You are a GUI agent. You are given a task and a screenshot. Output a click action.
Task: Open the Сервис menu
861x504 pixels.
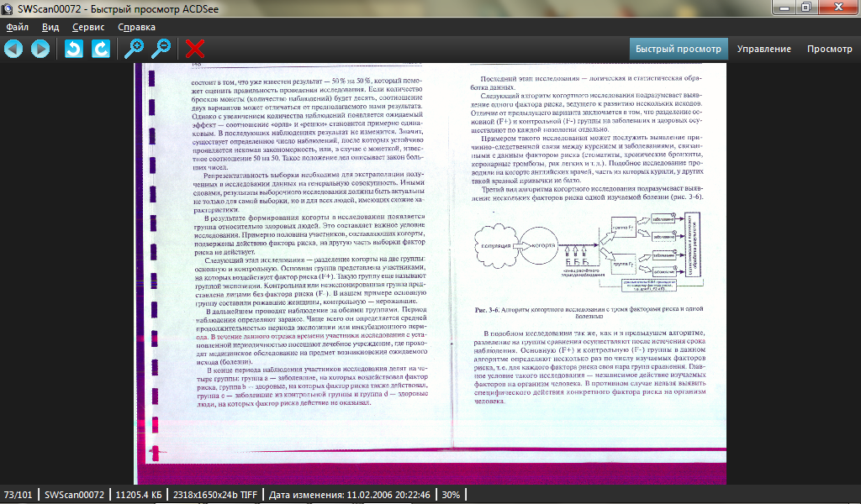pyautogui.click(x=88, y=27)
